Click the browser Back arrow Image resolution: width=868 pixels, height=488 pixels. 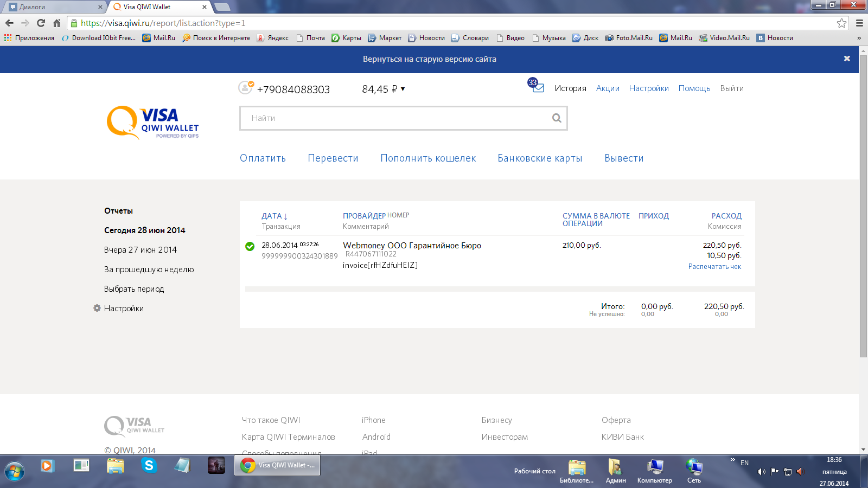(9, 23)
